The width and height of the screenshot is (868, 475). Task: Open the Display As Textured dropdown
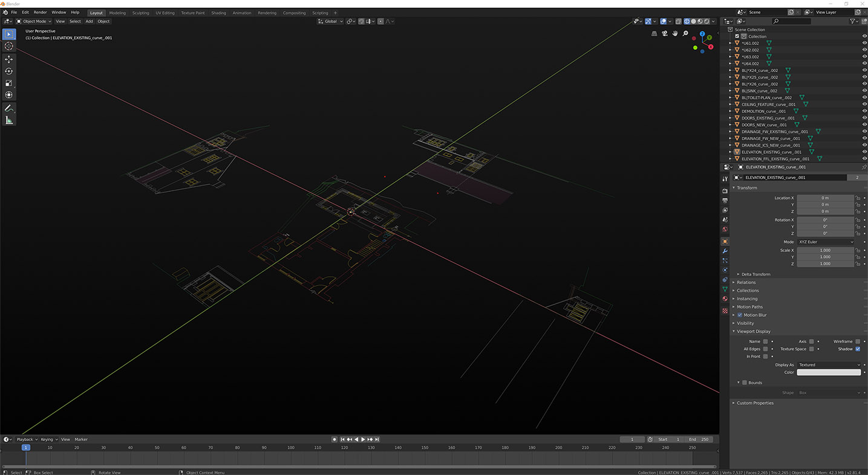tap(829, 365)
